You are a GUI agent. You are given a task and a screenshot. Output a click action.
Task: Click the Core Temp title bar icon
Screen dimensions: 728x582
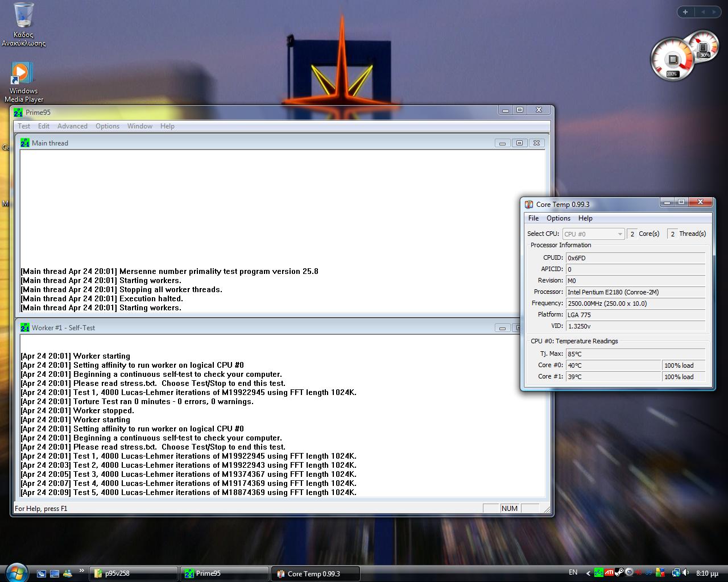tap(529, 204)
